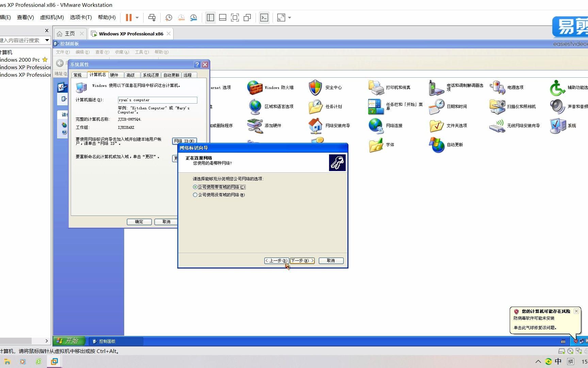
Task: Open the System (系统) icon
Action: click(x=558, y=126)
